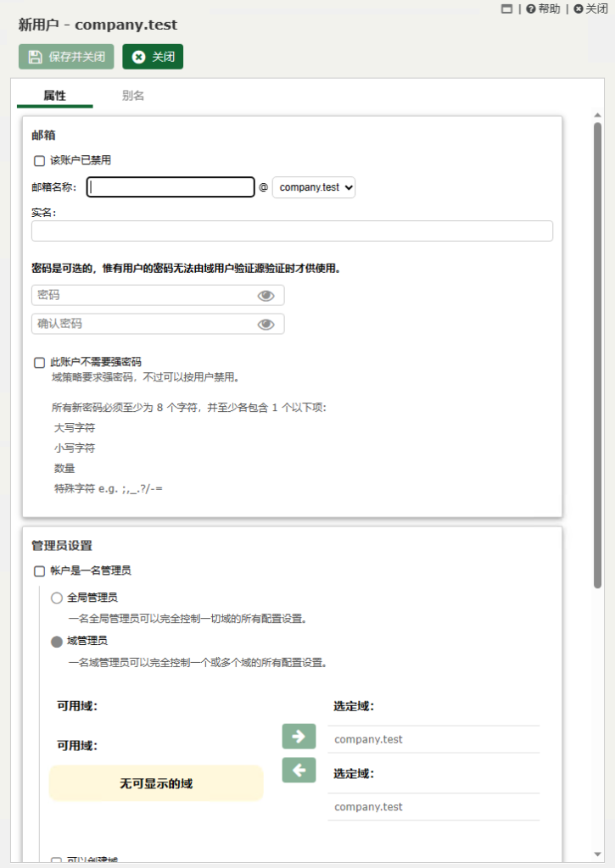Image resolution: width=615 pixels, height=868 pixels.
Task: Show password using eye icon in 密码 field
Action: pos(266,295)
